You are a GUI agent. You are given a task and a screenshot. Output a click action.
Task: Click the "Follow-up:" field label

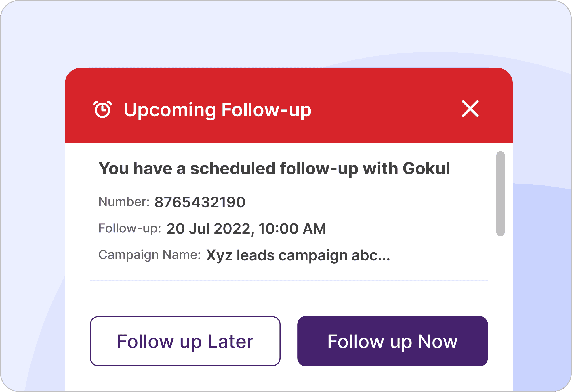click(x=129, y=228)
